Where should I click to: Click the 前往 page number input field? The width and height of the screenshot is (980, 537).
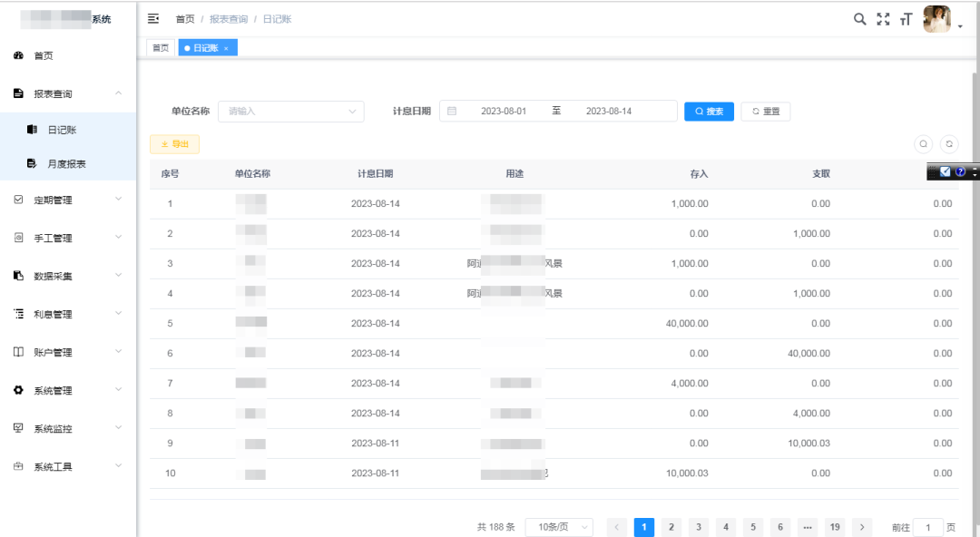(x=927, y=527)
